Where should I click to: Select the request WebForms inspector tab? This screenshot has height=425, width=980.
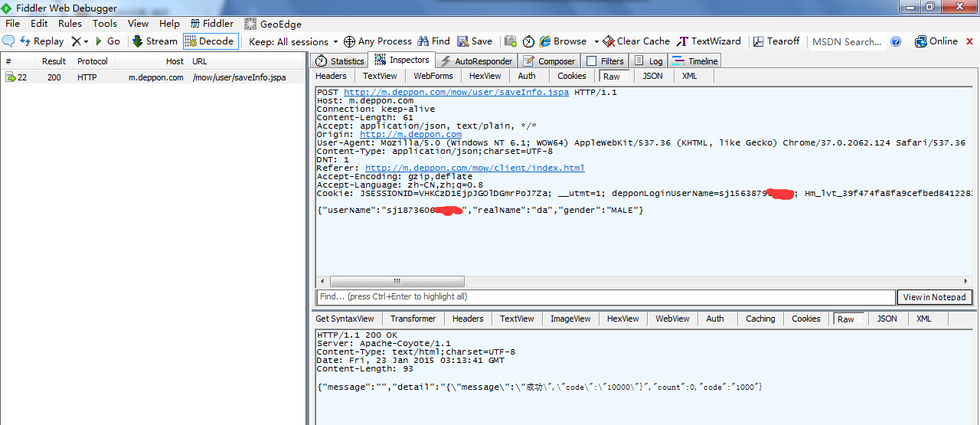[433, 76]
